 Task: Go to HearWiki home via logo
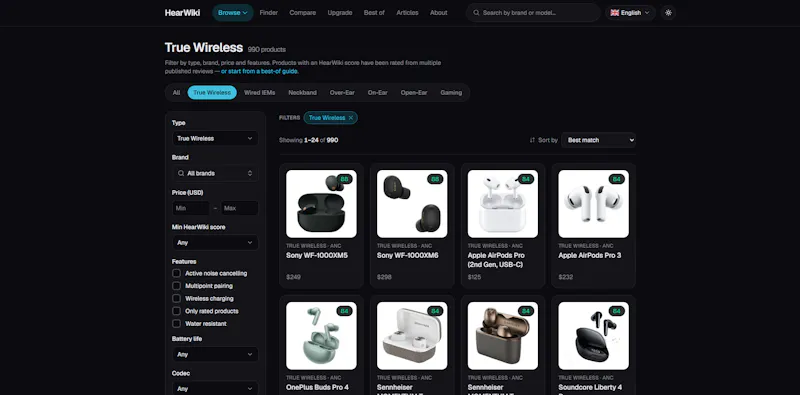pyautogui.click(x=182, y=13)
